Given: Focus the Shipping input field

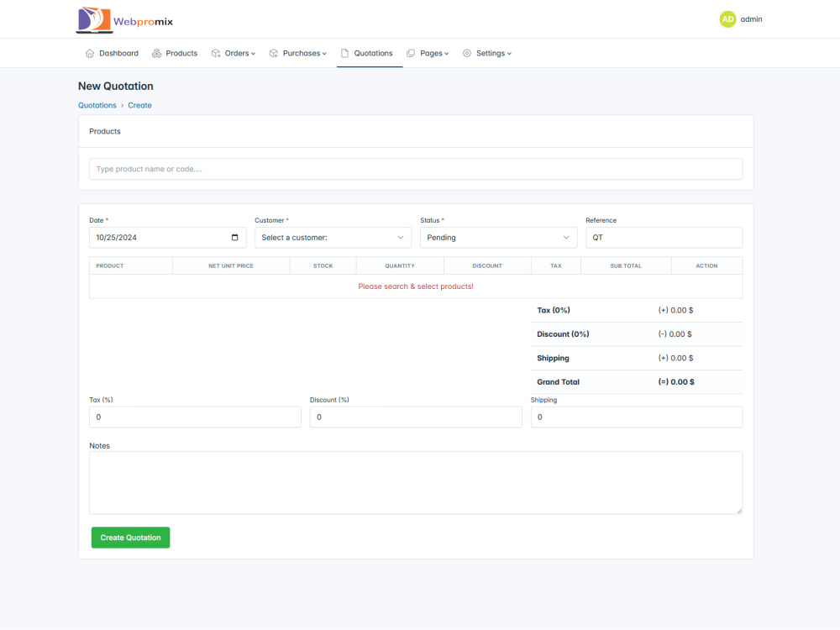Looking at the screenshot, I should (637, 417).
